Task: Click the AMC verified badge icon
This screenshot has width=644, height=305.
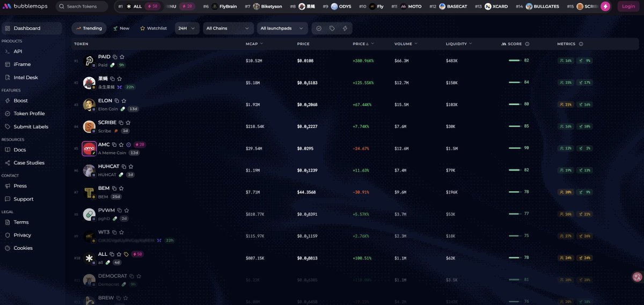Action: (129, 145)
